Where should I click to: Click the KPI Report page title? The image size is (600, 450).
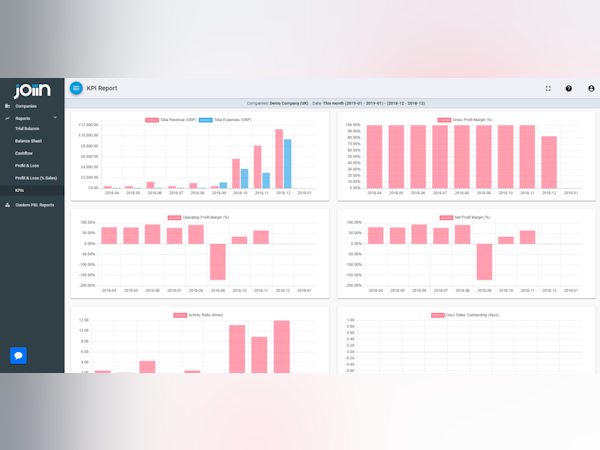[102, 88]
